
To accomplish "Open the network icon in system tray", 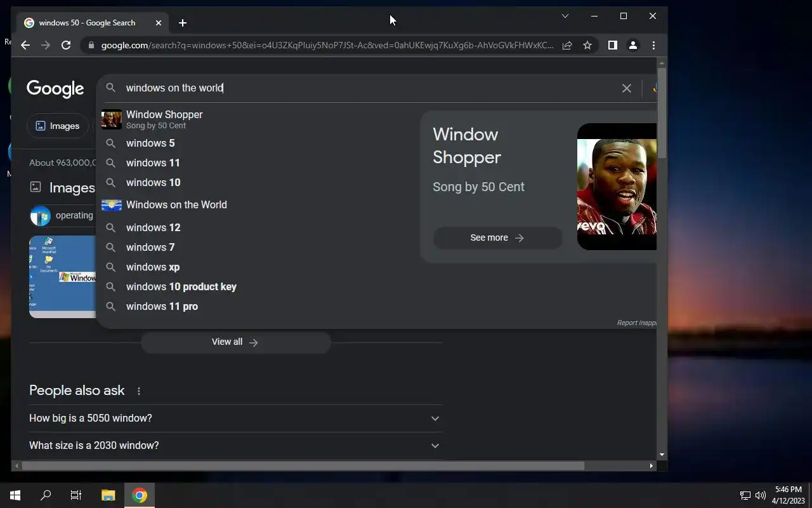I will tap(745, 495).
